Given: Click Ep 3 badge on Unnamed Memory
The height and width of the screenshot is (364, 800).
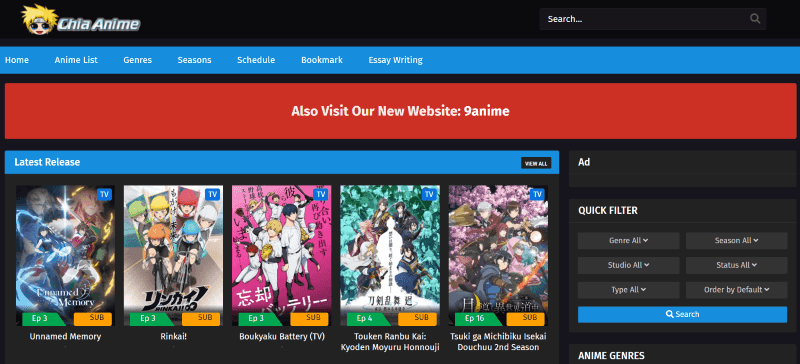Looking at the screenshot, I should [44, 319].
